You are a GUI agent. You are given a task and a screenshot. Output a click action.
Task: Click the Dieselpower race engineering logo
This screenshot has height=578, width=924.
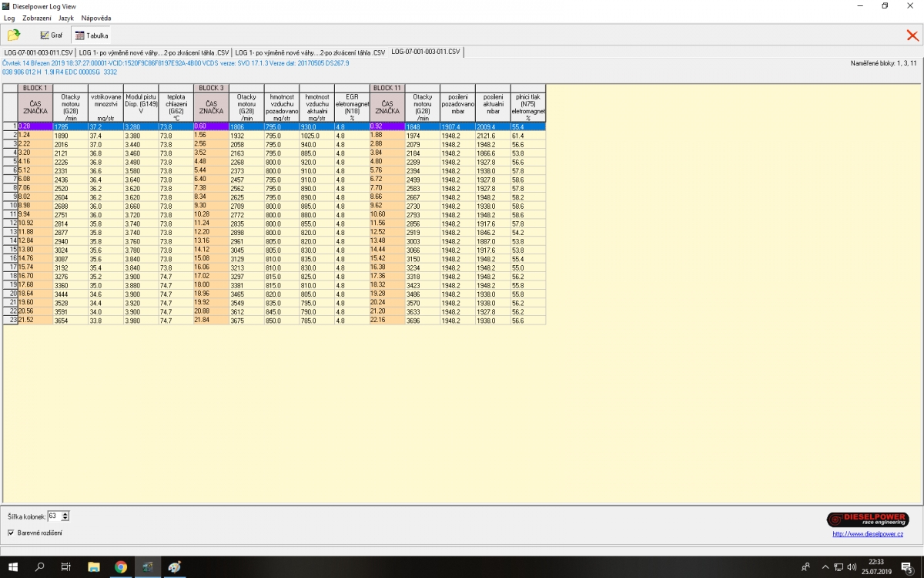pos(868,519)
